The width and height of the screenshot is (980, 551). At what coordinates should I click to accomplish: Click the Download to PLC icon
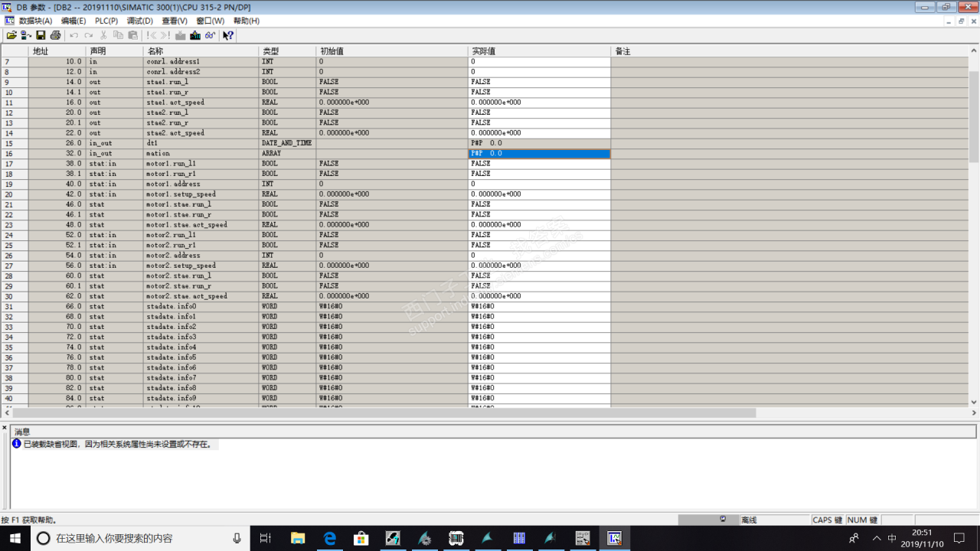[x=181, y=35]
